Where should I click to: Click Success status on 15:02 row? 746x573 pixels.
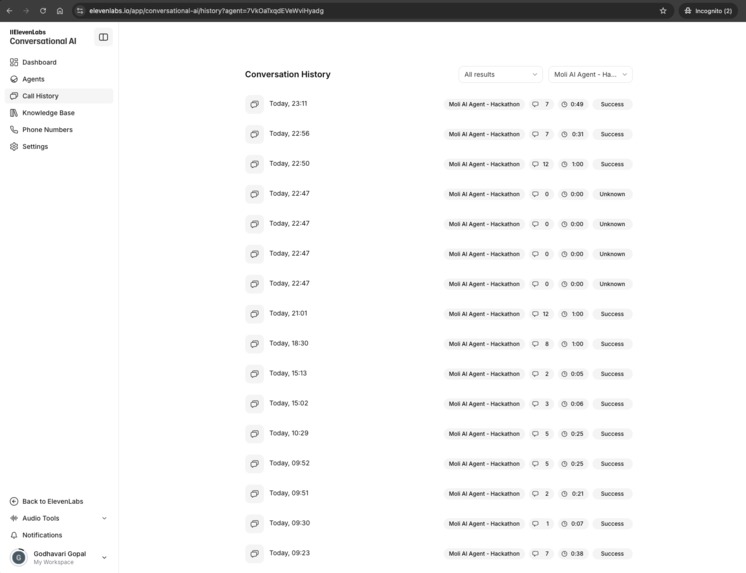coord(612,404)
